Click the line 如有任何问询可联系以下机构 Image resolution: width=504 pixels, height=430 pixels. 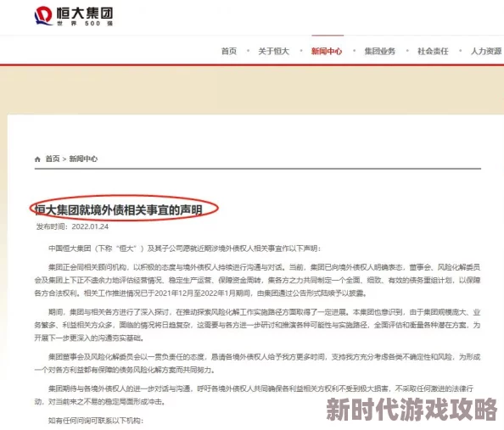pyautogui.click(x=96, y=421)
